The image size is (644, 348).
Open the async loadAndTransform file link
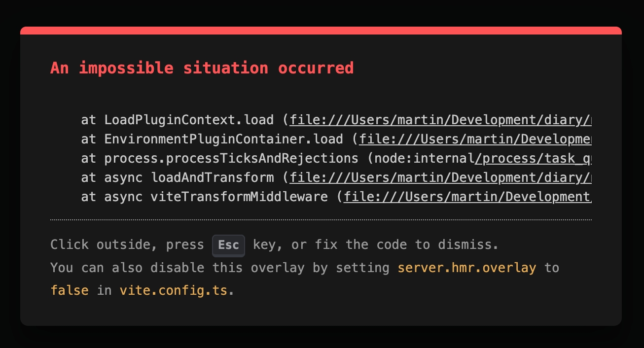coord(440,177)
